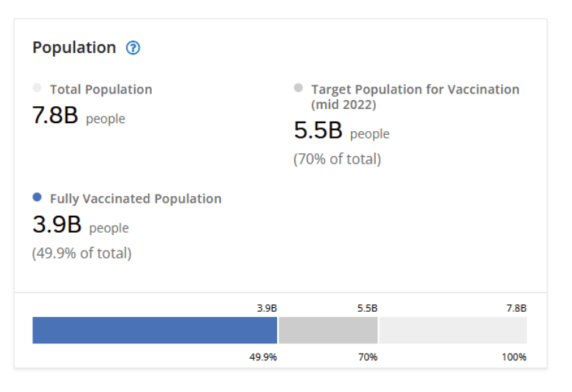This screenshot has height=392, width=572.
Task: Click the help icon beside Population
Action: (133, 48)
